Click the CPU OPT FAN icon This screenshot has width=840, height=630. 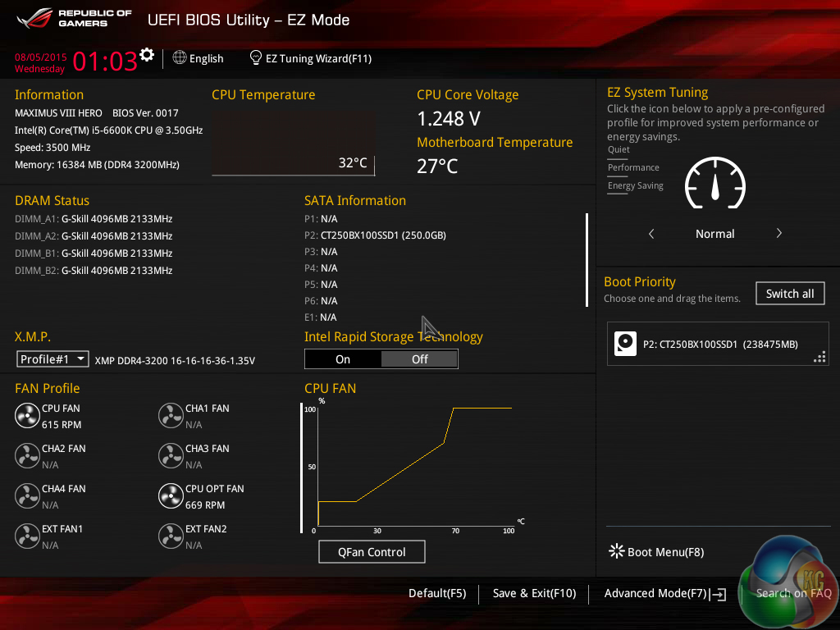tap(171, 496)
